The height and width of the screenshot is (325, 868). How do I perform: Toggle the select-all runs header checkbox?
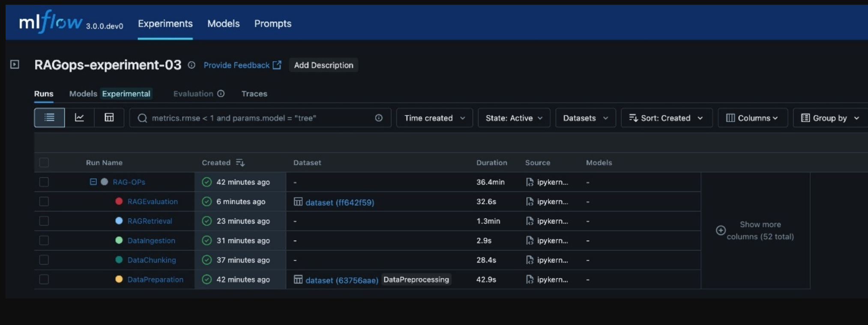[44, 163]
